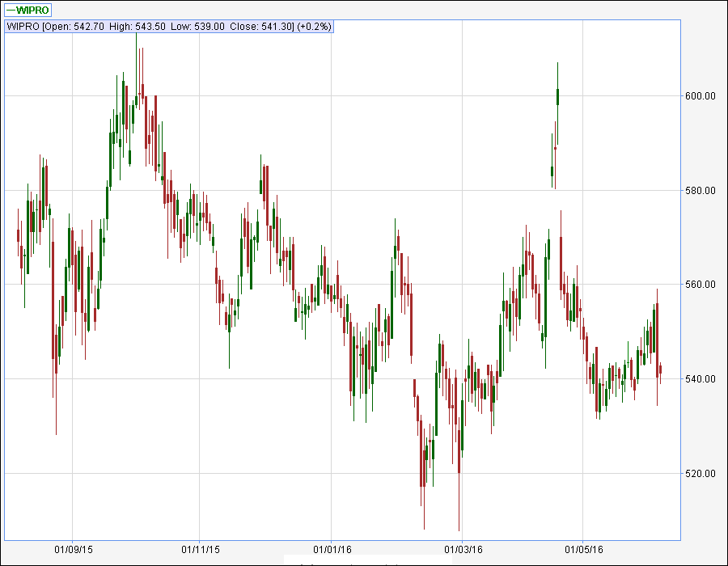The image size is (728, 566).
Task: Click the 520.00 price axis label
Action: pyautogui.click(x=700, y=474)
